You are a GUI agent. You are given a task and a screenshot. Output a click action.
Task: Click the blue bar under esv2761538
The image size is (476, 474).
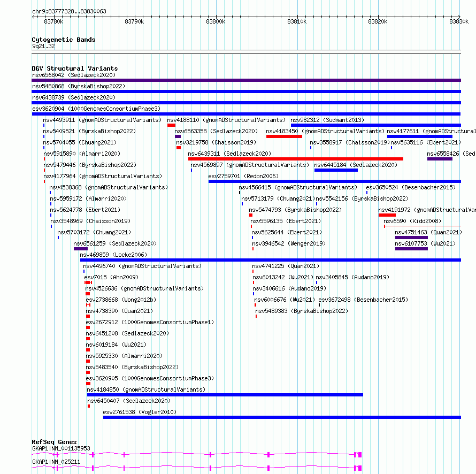pos(282,417)
